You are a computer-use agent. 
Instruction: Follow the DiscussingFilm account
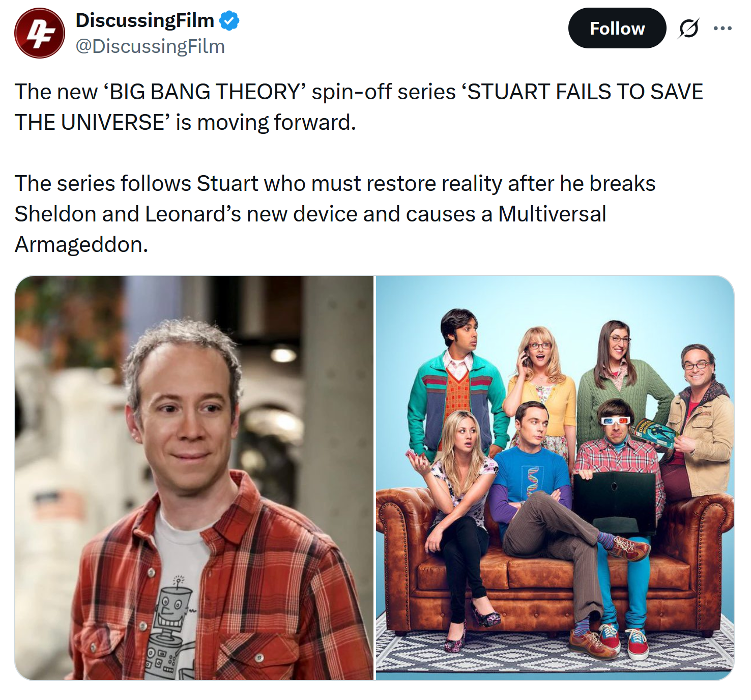point(617,28)
